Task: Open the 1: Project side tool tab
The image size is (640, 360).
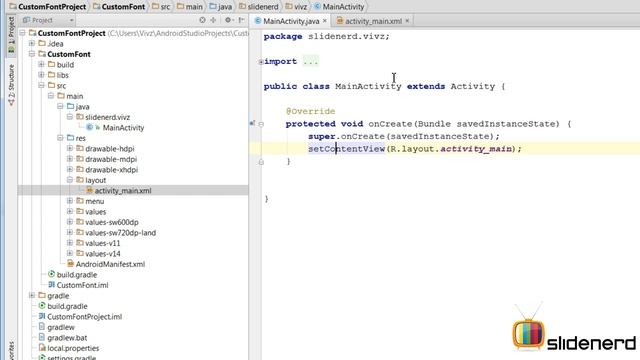Action: tap(11, 35)
